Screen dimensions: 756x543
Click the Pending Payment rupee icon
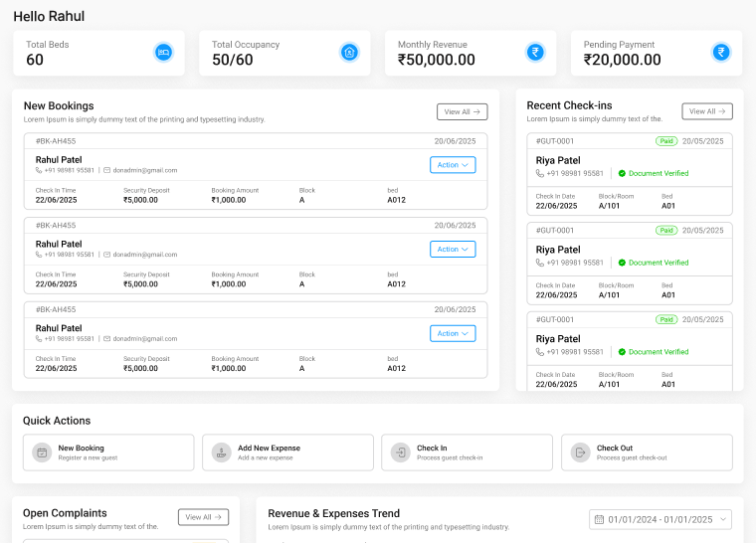[721, 52]
